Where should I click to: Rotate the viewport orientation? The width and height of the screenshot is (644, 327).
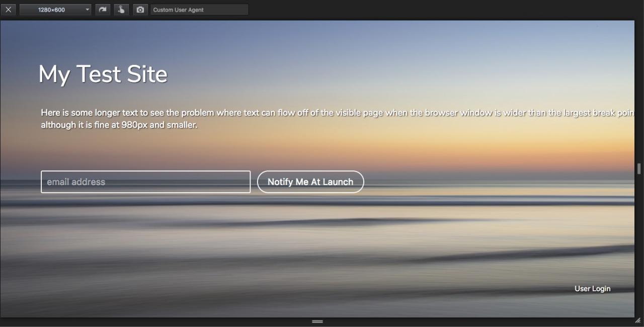point(102,10)
